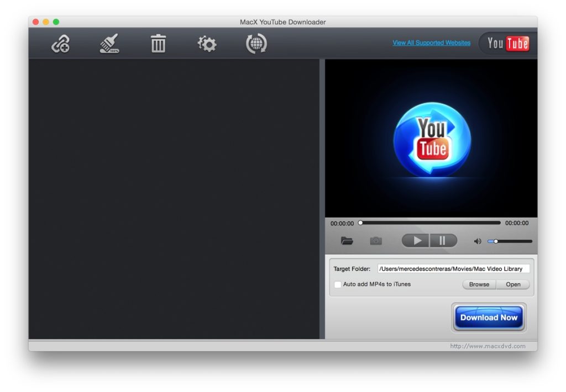The width and height of the screenshot is (566, 392).
Task: Click the Target Folder path field
Action: [x=453, y=269]
